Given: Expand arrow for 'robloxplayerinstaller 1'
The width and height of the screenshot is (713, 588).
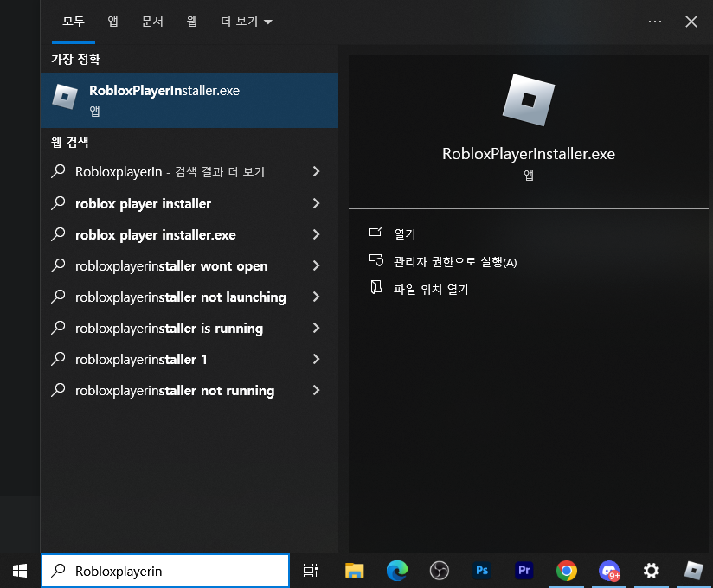Looking at the screenshot, I should pos(317,359).
